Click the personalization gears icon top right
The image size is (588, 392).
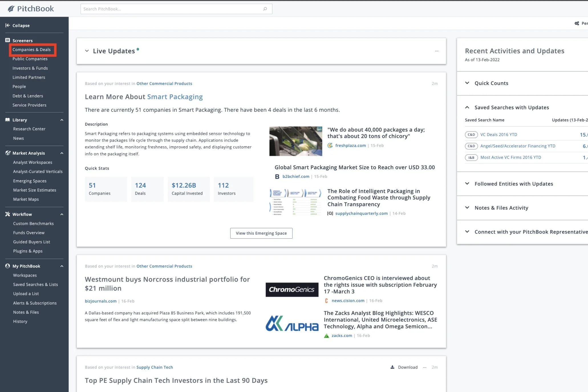coord(577,23)
